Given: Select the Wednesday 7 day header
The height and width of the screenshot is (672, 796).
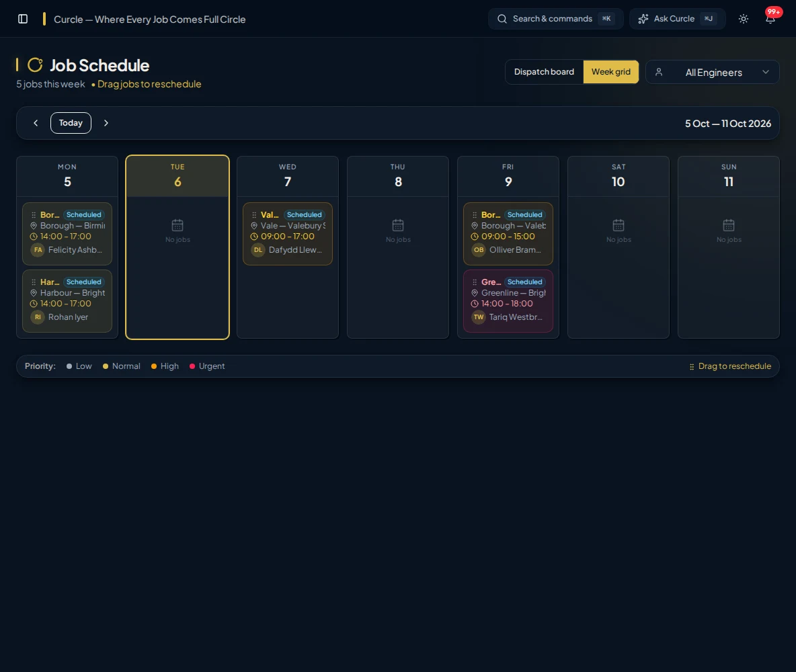Looking at the screenshot, I should (x=287, y=176).
